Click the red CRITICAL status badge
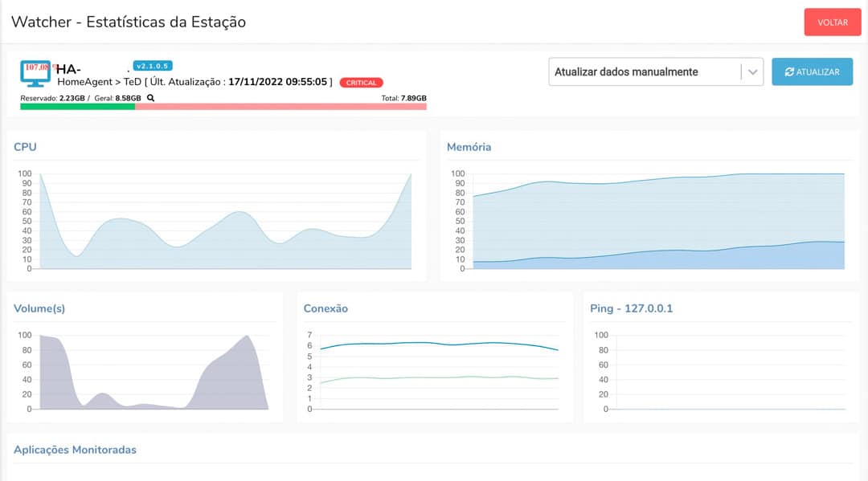The height and width of the screenshot is (481, 868). tap(361, 83)
